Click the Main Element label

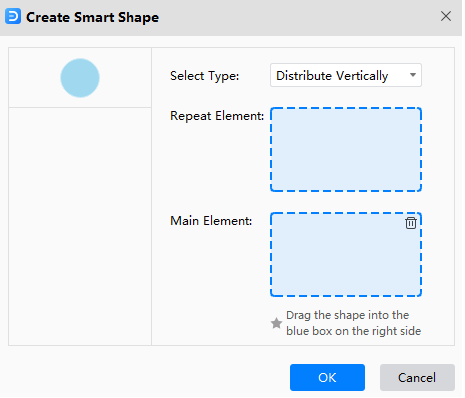[212, 222]
